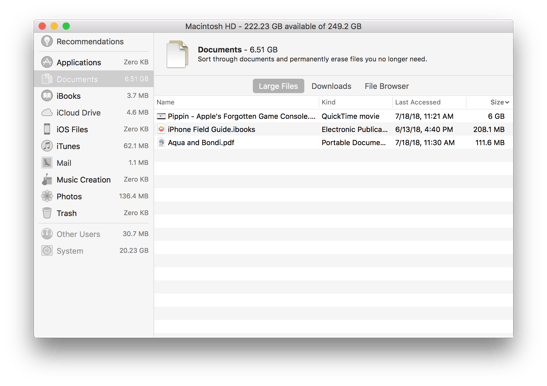Close the window with the red button

pyautogui.click(x=42, y=26)
